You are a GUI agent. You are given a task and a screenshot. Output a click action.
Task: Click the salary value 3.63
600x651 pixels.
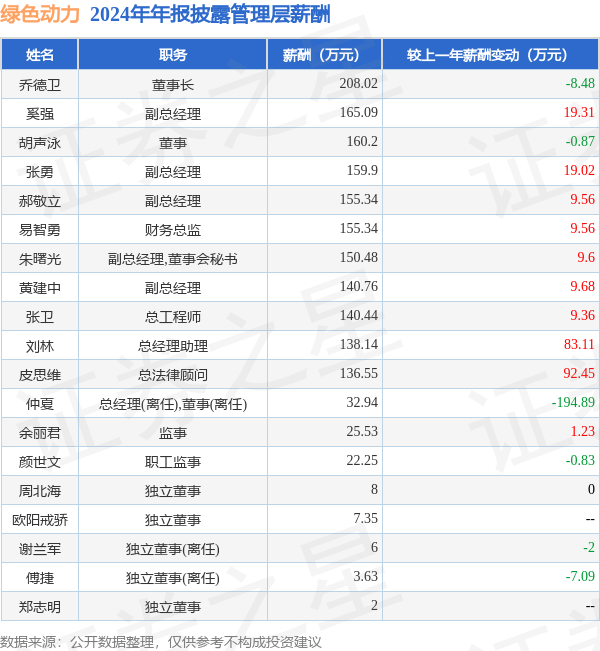[365, 577]
